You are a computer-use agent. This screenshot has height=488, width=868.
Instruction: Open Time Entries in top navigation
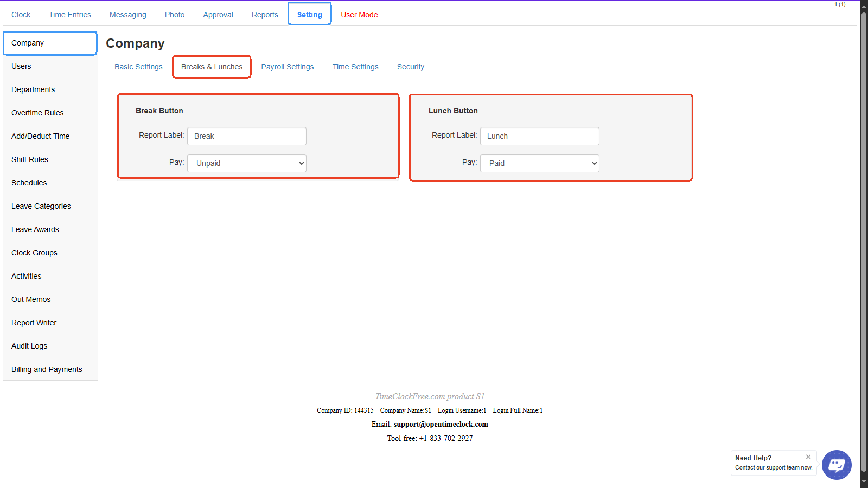point(70,15)
